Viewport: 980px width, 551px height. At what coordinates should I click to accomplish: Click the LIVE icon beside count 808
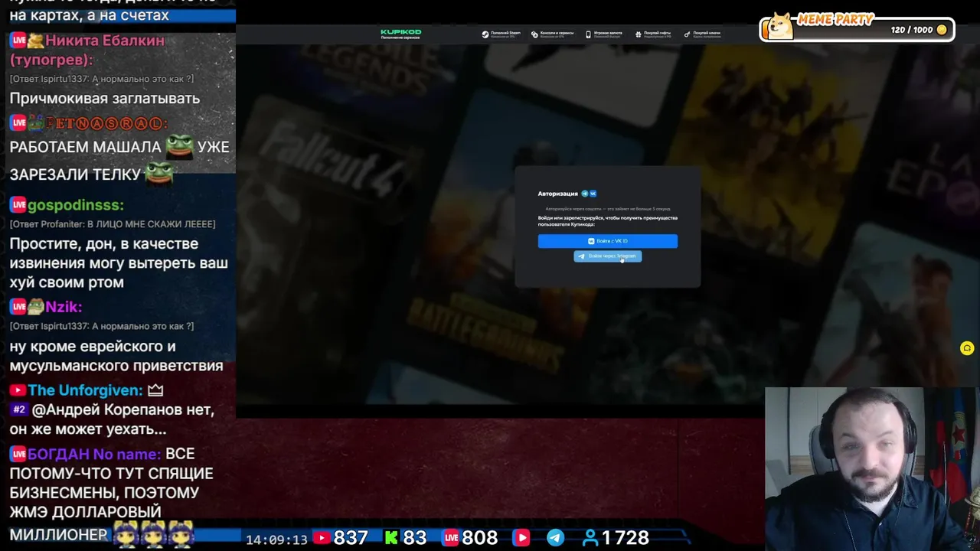tap(451, 538)
